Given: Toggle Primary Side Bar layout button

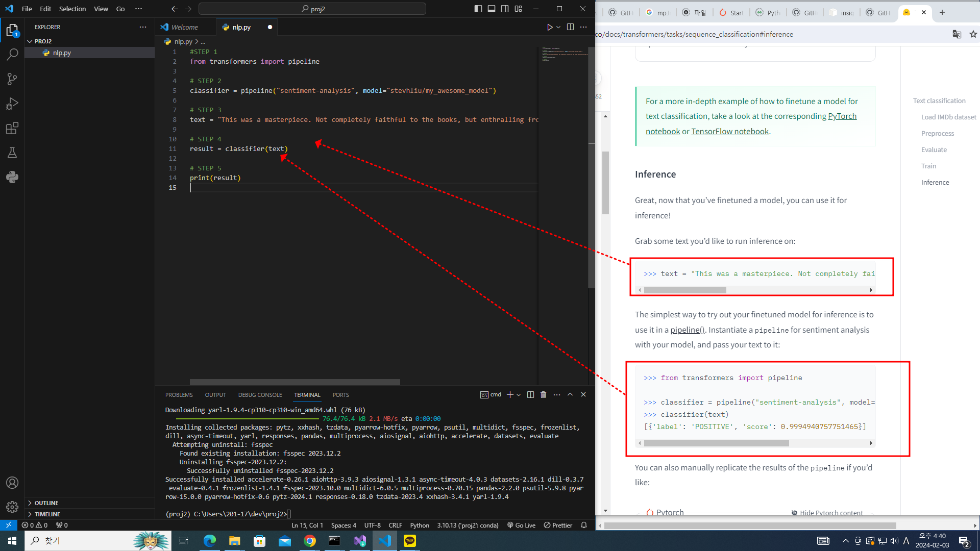Looking at the screenshot, I should point(478,9).
